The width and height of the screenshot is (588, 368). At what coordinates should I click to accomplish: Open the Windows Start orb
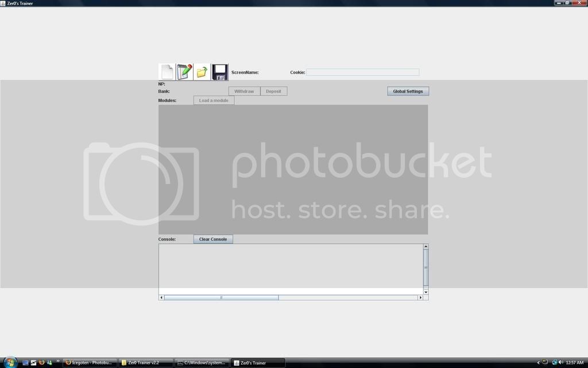tap(10, 362)
